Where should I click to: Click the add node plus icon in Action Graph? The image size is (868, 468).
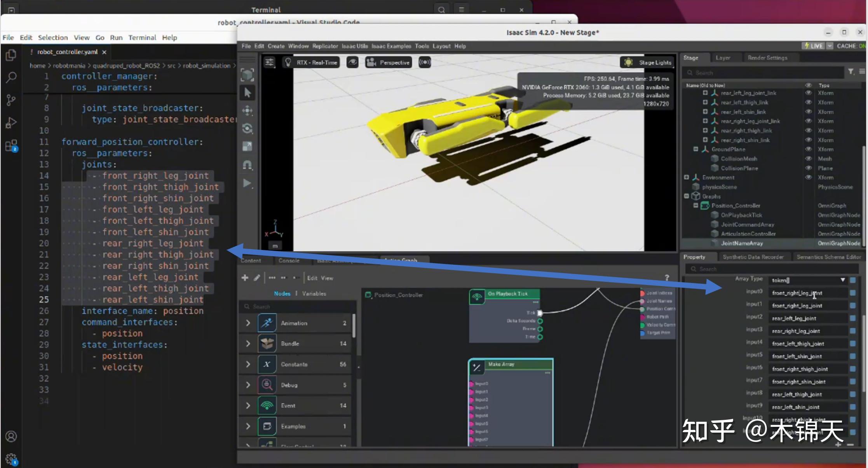point(245,278)
